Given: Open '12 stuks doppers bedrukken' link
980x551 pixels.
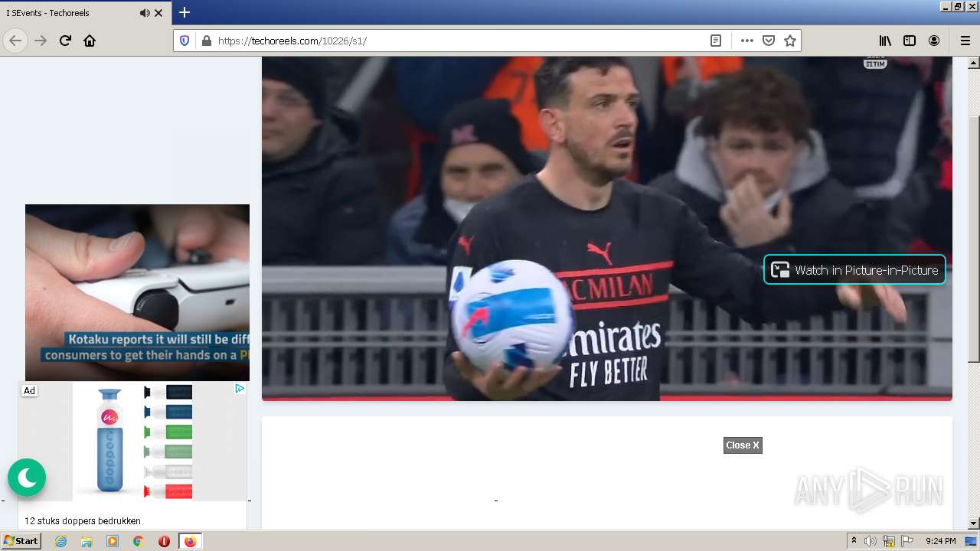Looking at the screenshot, I should tap(83, 521).
